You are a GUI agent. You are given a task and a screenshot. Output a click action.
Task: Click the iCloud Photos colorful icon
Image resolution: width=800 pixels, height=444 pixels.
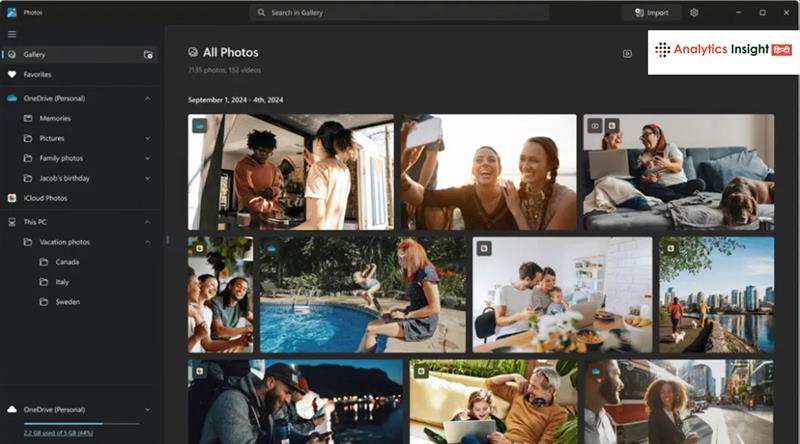12,198
